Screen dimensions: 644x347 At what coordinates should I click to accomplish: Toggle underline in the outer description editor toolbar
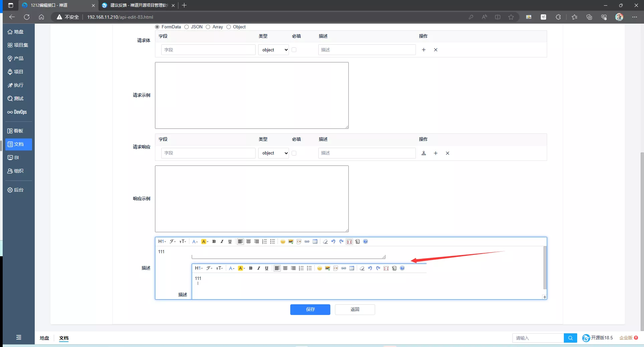coord(230,242)
